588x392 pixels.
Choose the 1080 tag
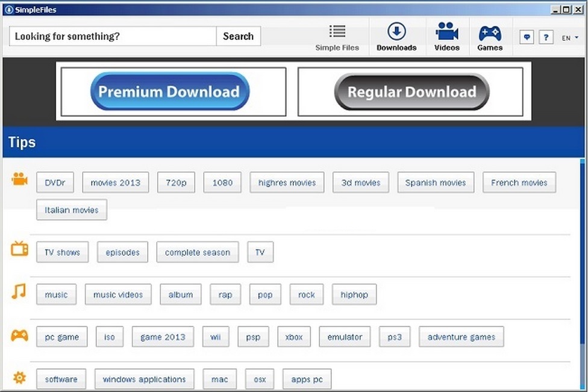[x=222, y=182]
